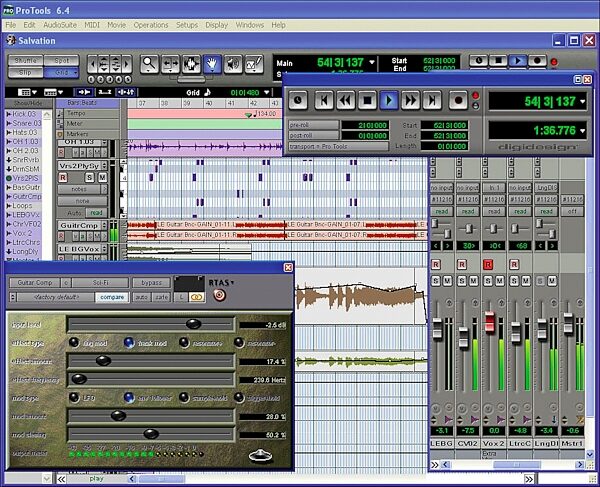This screenshot has width=600, height=487.
Task: Click the Vox 2 red volume fader
Action: 490,321
